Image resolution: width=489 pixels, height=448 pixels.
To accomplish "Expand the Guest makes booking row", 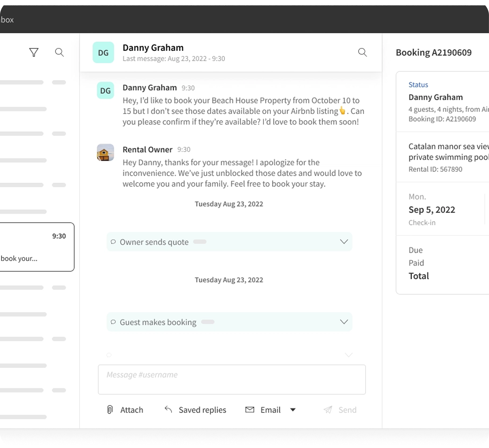I will coord(344,322).
